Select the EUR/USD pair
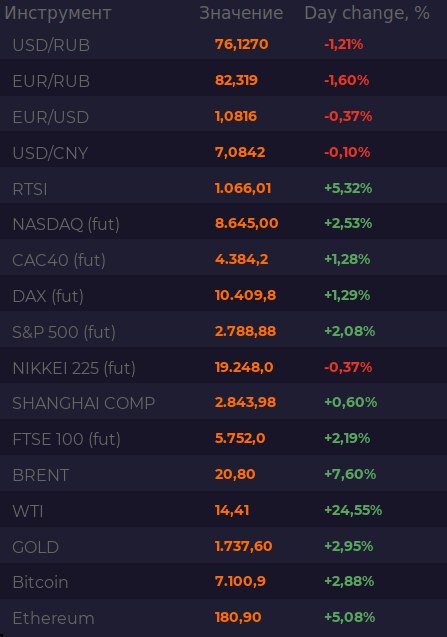 pyautogui.click(x=224, y=117)
